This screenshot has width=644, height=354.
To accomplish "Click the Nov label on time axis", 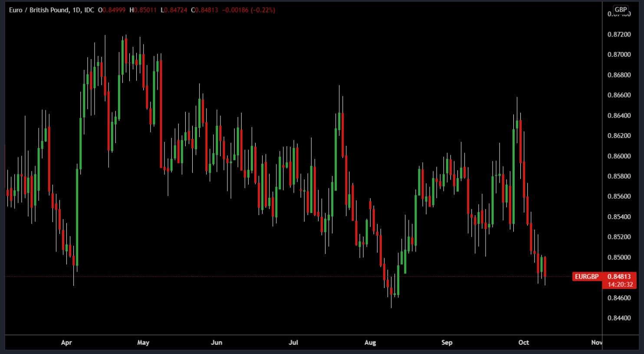I will (597, 342).
